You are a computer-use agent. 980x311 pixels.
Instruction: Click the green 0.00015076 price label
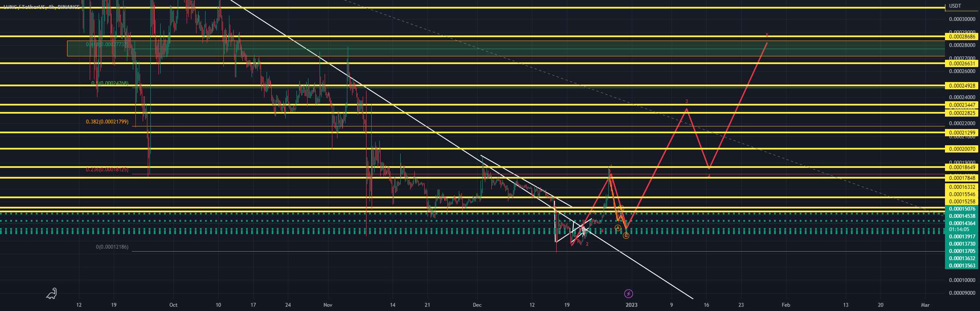tap(961, 209)
